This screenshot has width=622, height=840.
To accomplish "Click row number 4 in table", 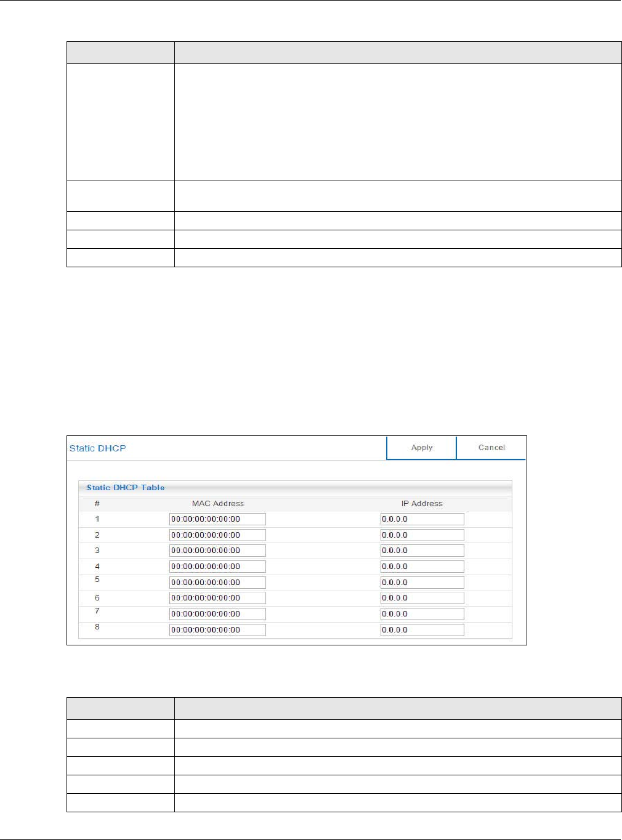I will click(97, 567).
